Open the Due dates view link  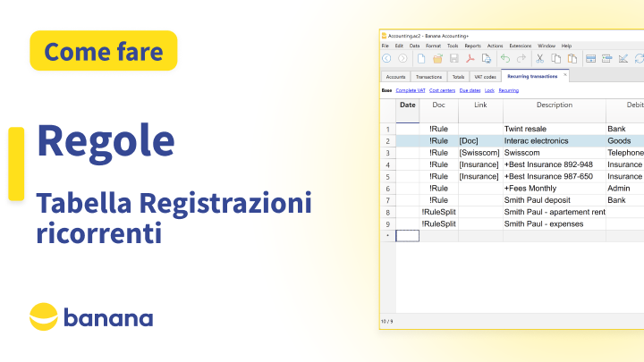pyautogui.click(x=470, y=90)
